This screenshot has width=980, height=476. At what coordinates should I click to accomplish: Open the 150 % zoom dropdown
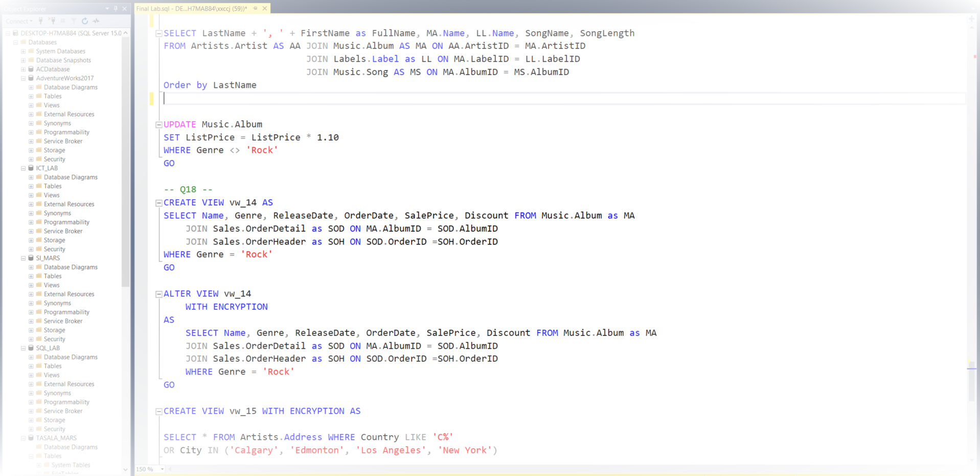(x=163, y=469)
